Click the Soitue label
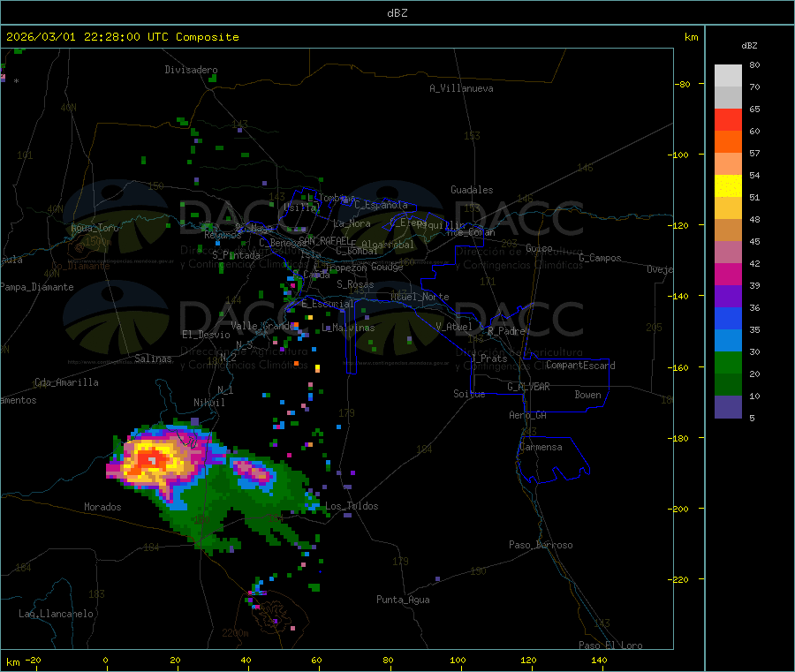 pos(470,394)
